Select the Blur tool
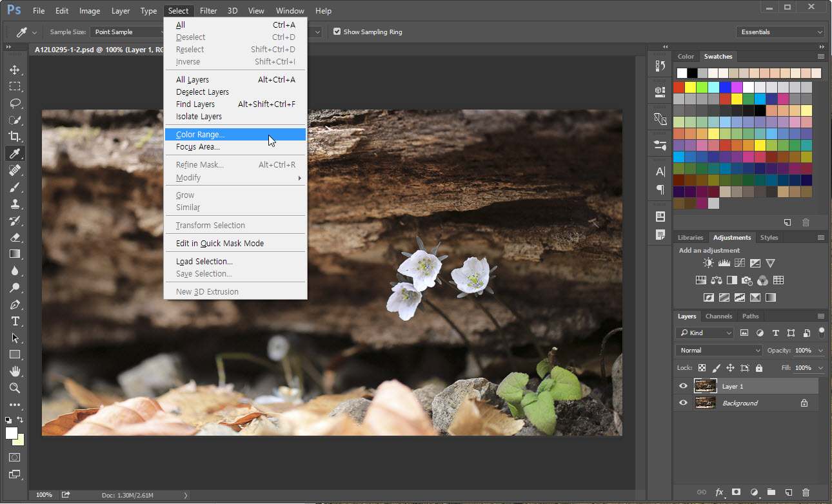 click(x=14, y=271)
